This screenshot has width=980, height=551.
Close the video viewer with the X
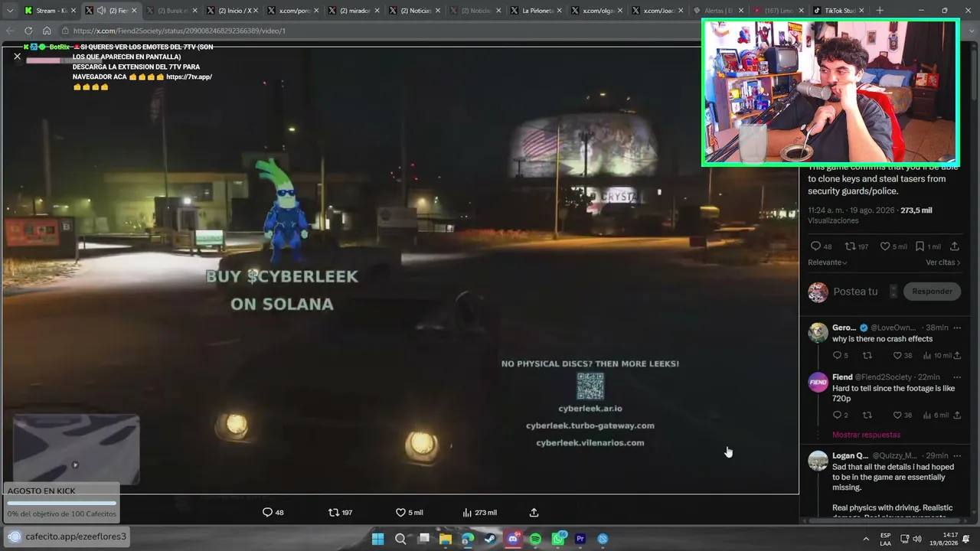pyautogui.click(x=17, y=56)
